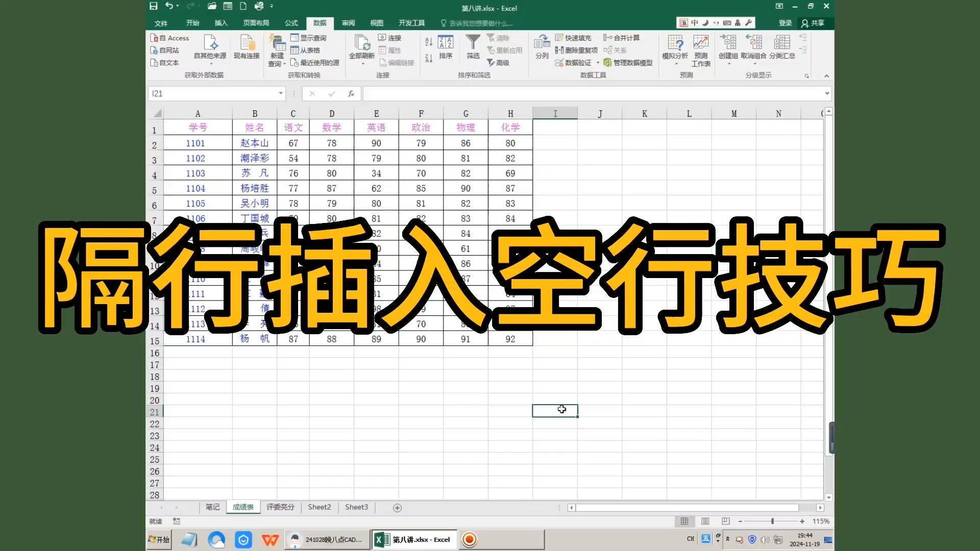Switch to 开始 Home tab

192,23
